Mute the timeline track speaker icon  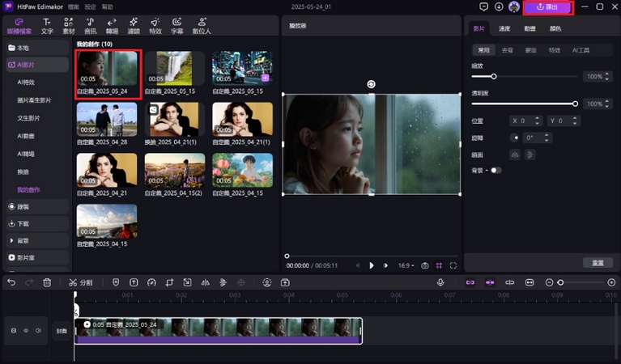38,330
